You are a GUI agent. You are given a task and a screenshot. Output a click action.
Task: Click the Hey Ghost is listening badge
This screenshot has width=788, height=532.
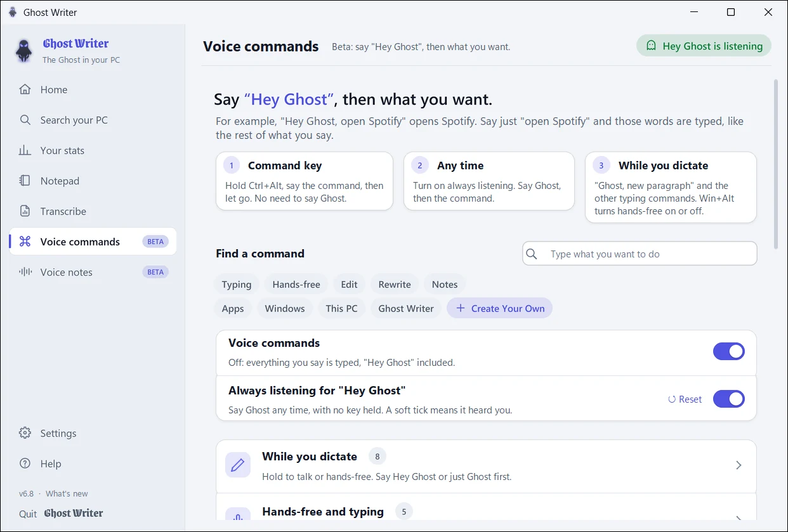(x=704, y=46)
